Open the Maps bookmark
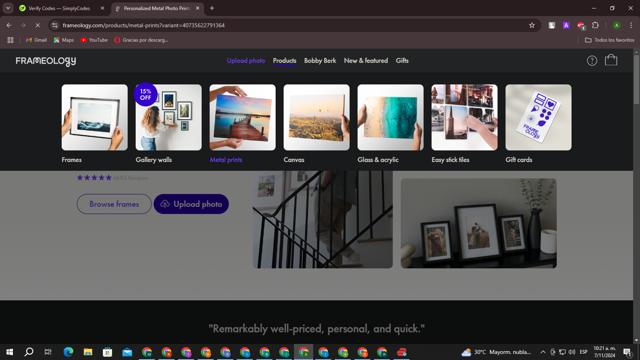The height and width of the screenshot is (360, 640). 64,40
